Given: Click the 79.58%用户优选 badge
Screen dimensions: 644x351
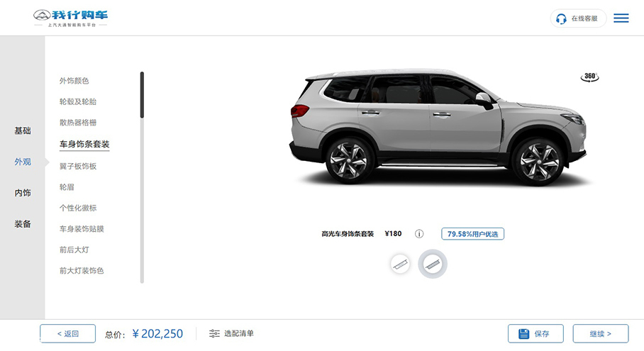Looking at the screenshot, I should (473, 234).
